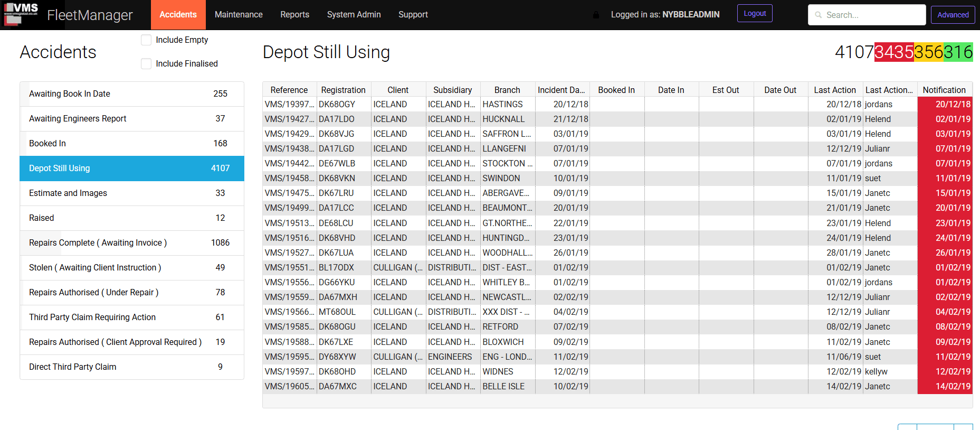
Task: Select Awaiting Engineers Report status
Action: click(132, 119)
